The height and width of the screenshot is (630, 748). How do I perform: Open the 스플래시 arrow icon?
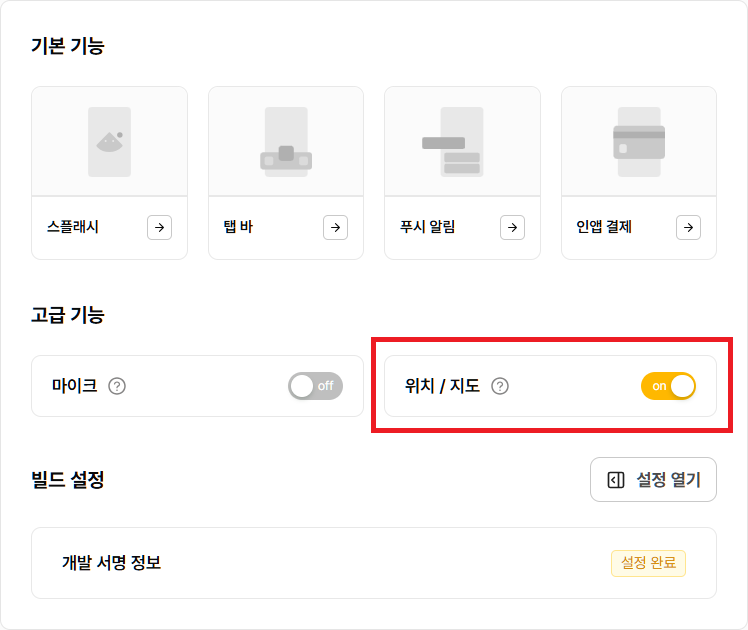(159, 227)
